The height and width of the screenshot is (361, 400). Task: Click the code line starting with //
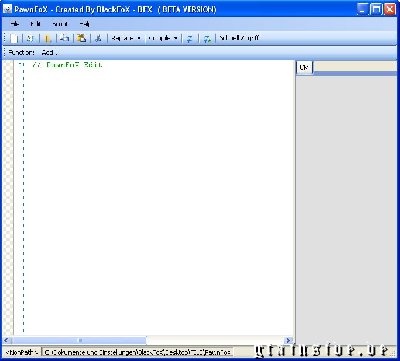[67, 65]
